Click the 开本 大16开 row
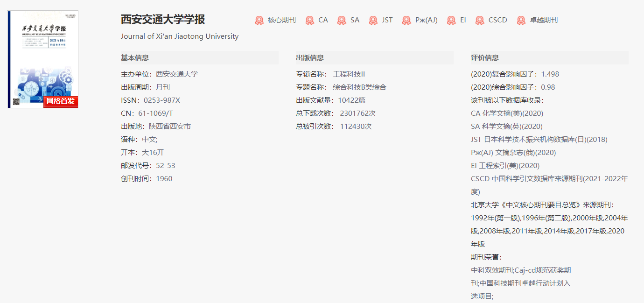The image size is (644, 303). point(142,153)
